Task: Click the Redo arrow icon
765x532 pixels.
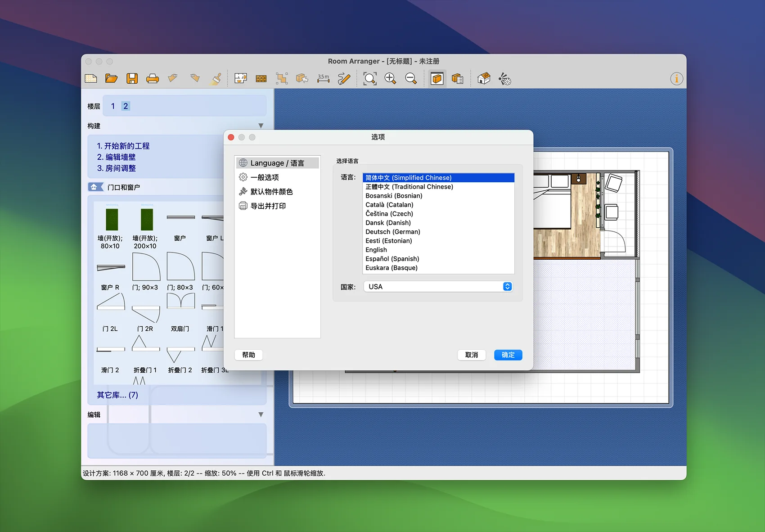Action: click(x=194, y=79)
